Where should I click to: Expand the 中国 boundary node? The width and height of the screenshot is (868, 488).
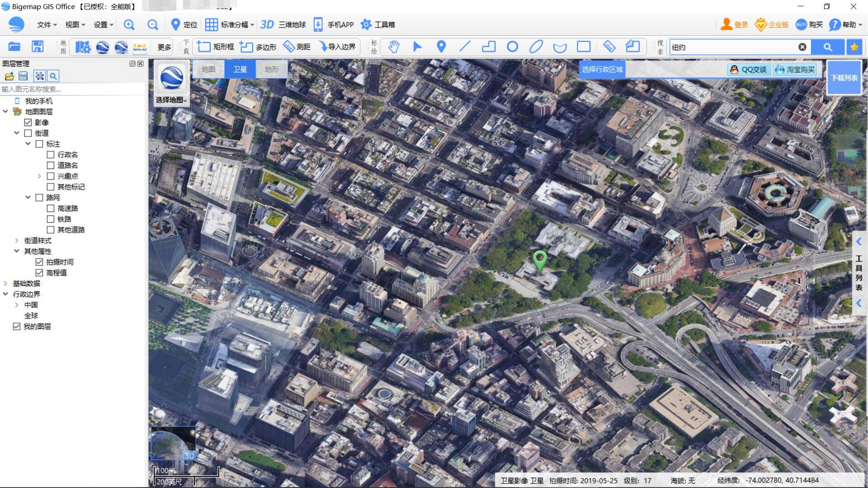pyautogui.click(x=17, y=305)
